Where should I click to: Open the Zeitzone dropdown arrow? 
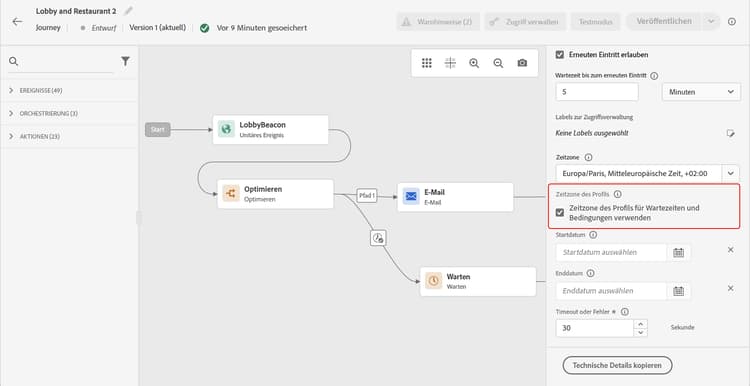coord(730,173)
